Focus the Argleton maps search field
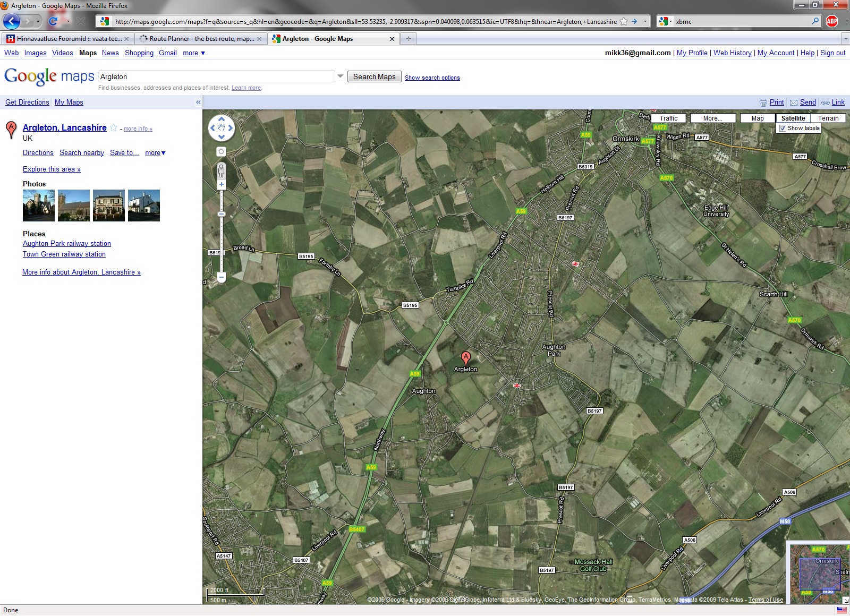Viewport: 850px width, 616px height. [x=216, y=76]
